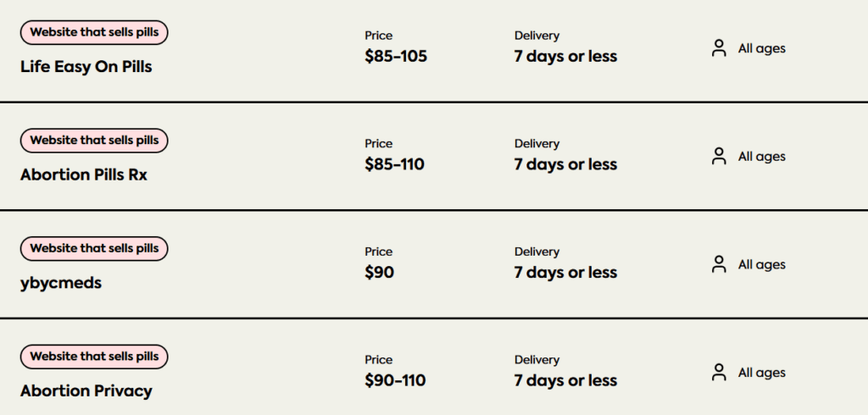Click the person icon in Abortion Pills Rx row
868x415 pixels.
[719, 156]
